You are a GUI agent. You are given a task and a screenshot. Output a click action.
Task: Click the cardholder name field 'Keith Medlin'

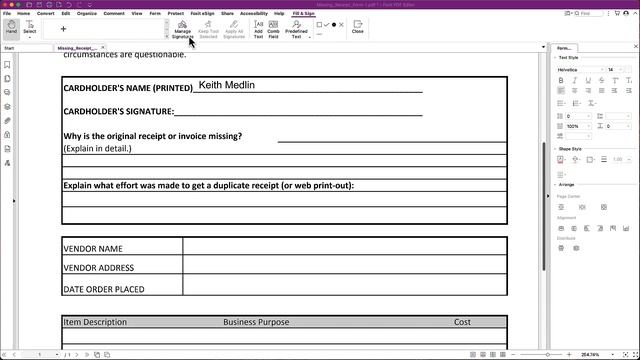click(227, 85)
